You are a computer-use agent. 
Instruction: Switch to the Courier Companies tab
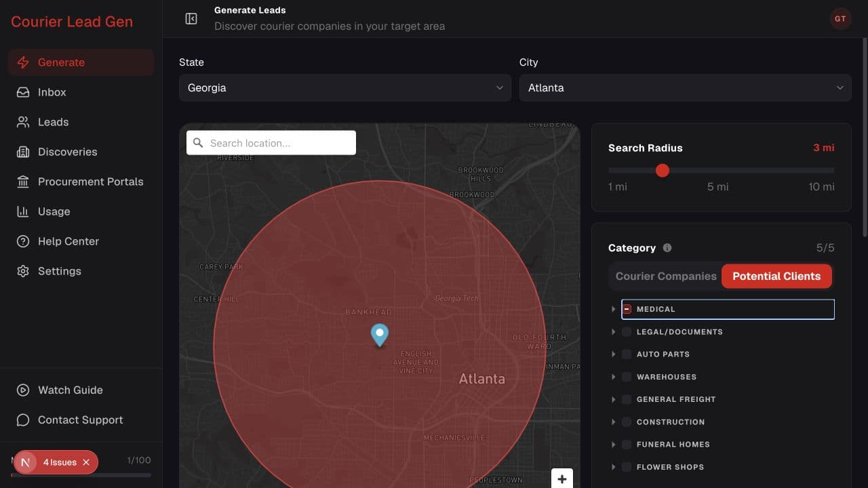pos(666,276)
